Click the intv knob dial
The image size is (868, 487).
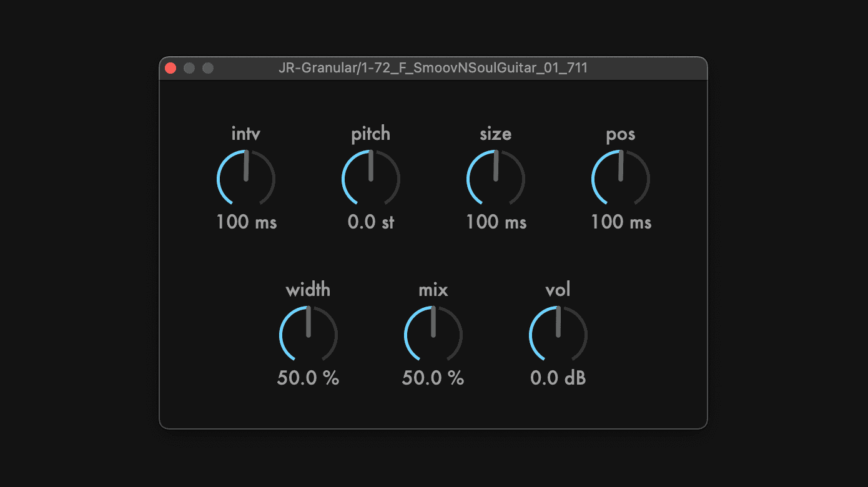pos(246,179)
